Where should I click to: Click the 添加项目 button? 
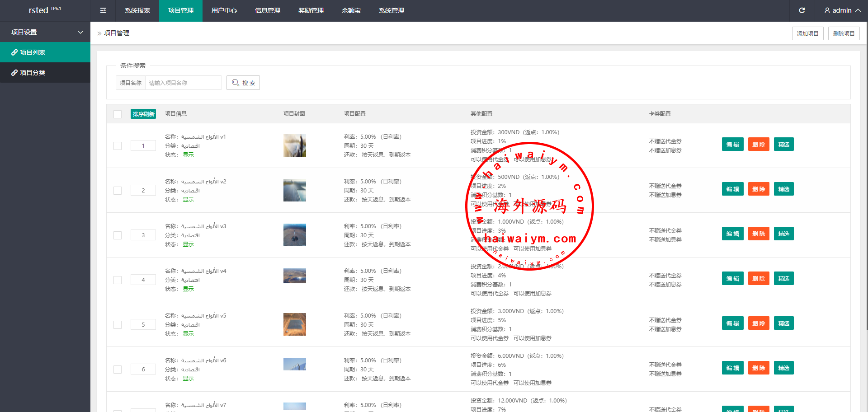click(x=807, y=33)
